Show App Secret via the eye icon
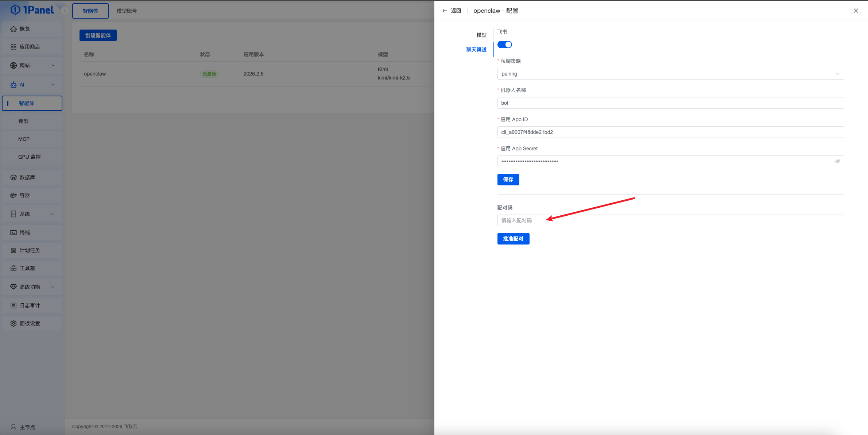 [x=837, y=161]
